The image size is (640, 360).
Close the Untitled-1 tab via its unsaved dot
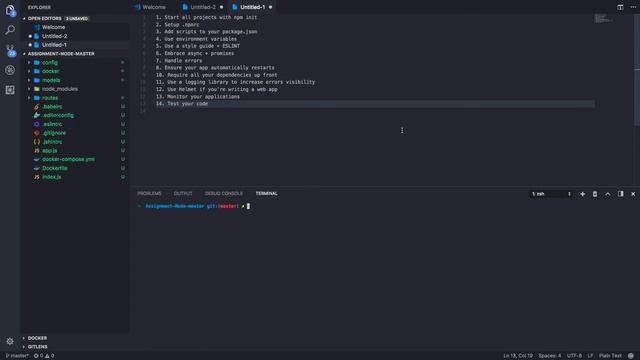(270, 7)
